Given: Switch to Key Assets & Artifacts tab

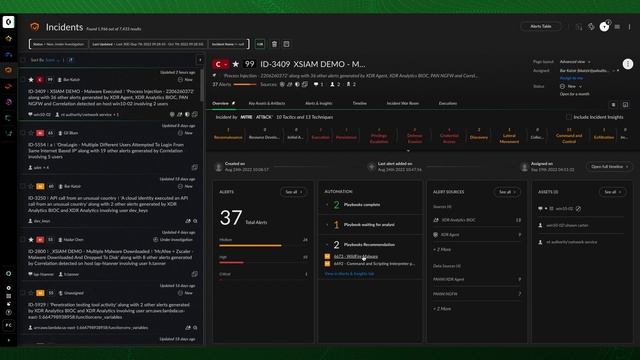Looking at the screenshot, I should point(267,103).
